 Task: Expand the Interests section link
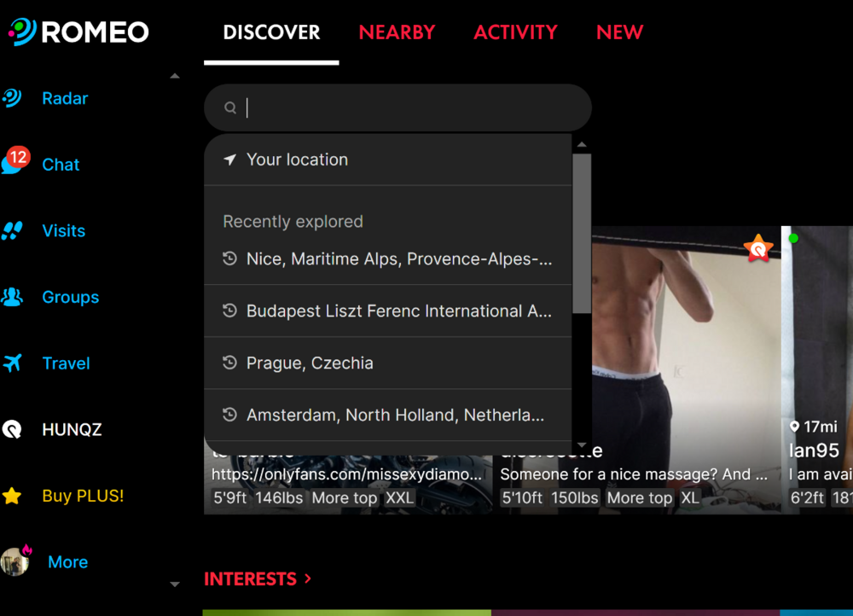coord(258,578)
